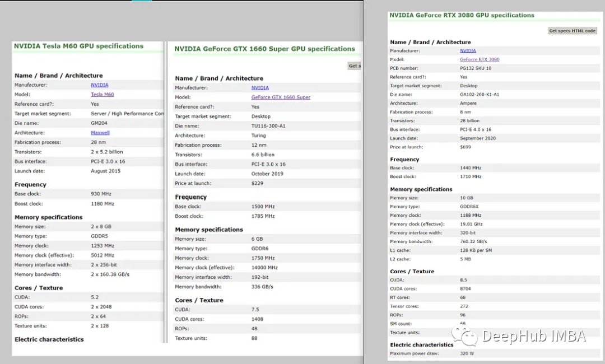Select the 5 MB L2 cache value

coord(466,259)
